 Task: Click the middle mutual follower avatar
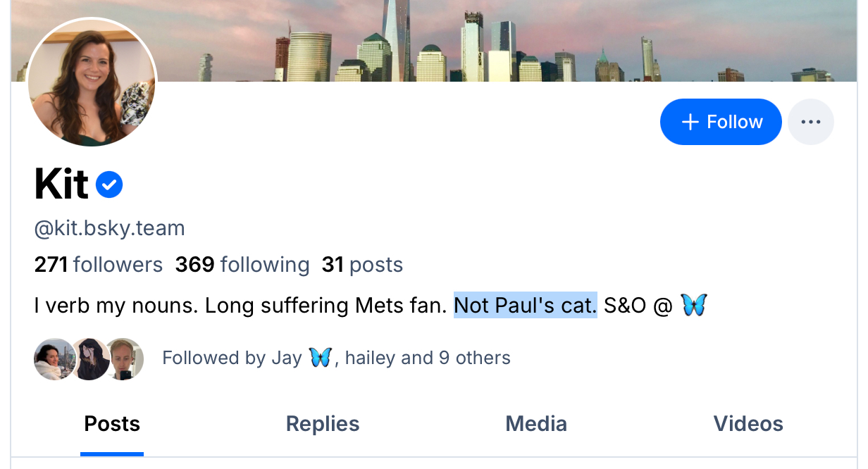tap(91, 359)
